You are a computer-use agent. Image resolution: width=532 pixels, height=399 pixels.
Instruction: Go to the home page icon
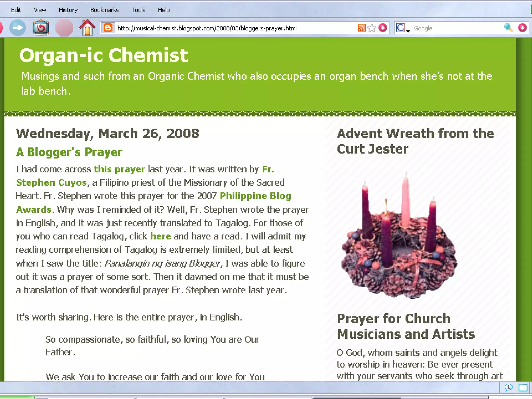point(87,28)
